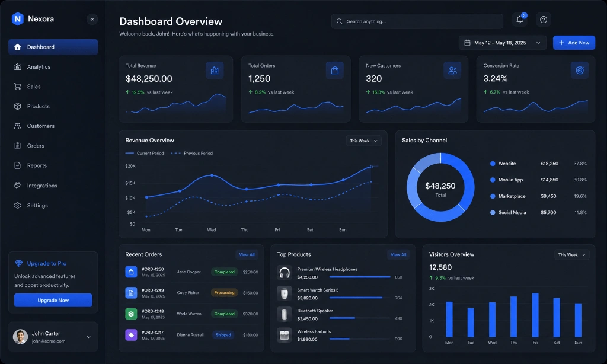Image resolution: width=607 pixels, height=364 pixels.
Task: Click the Friday bar in Visitors Overview
Action: (x=535, y=315)
